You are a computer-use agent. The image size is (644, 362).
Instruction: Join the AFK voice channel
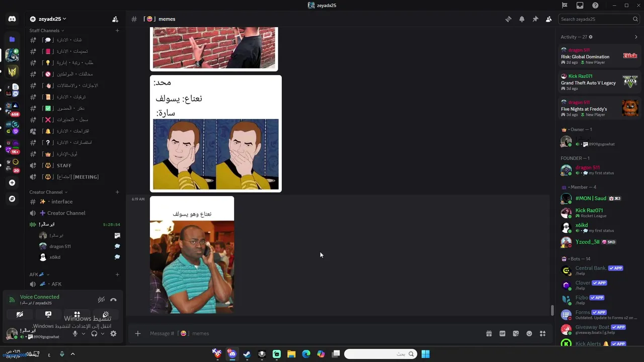(x=74, y=284)
